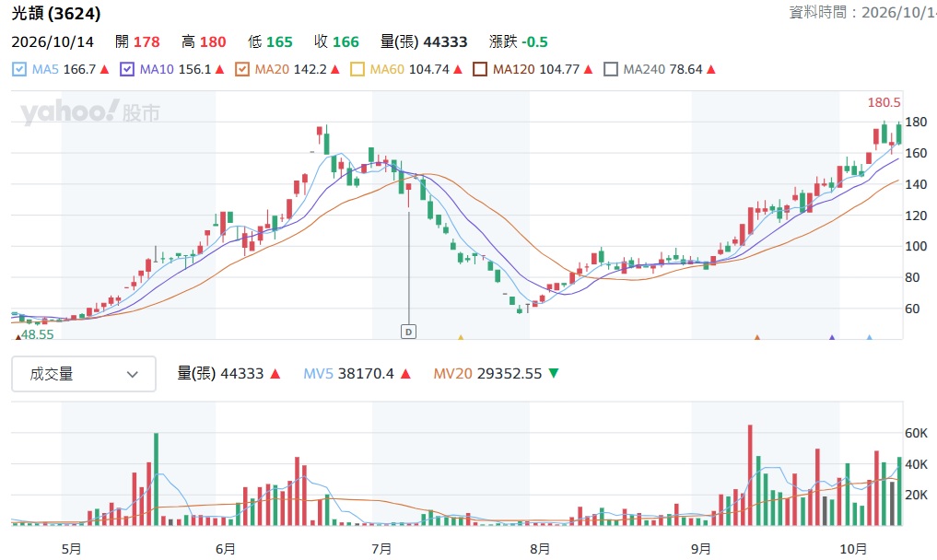Screen dimensions: 937x560
Task: Enable the MA60 moving average checkbox
Action: tap(357, 69)
